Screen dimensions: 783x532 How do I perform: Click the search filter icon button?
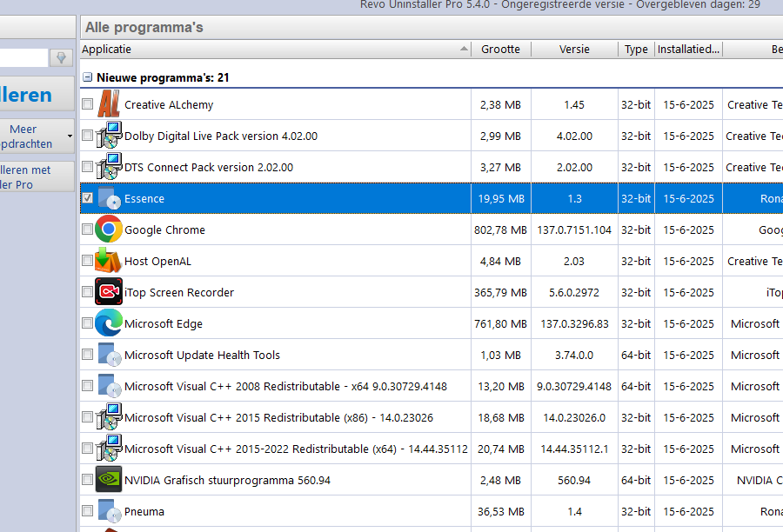coord(62,58)
